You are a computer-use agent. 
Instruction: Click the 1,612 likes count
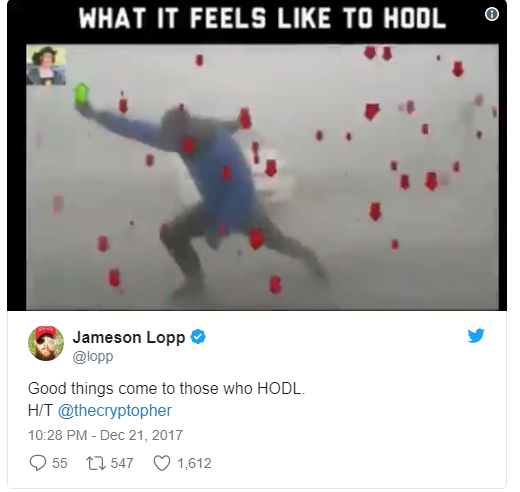point(194,463)
